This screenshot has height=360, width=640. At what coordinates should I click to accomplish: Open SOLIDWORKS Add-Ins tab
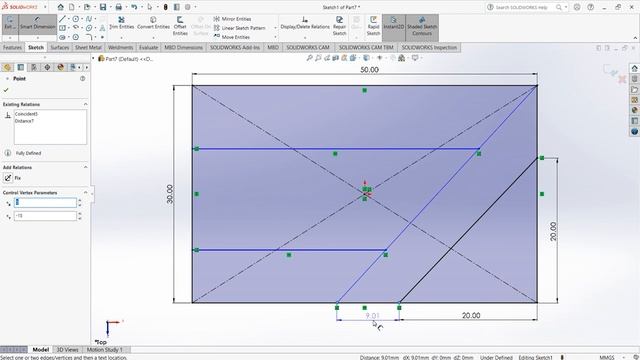point(235,47)
